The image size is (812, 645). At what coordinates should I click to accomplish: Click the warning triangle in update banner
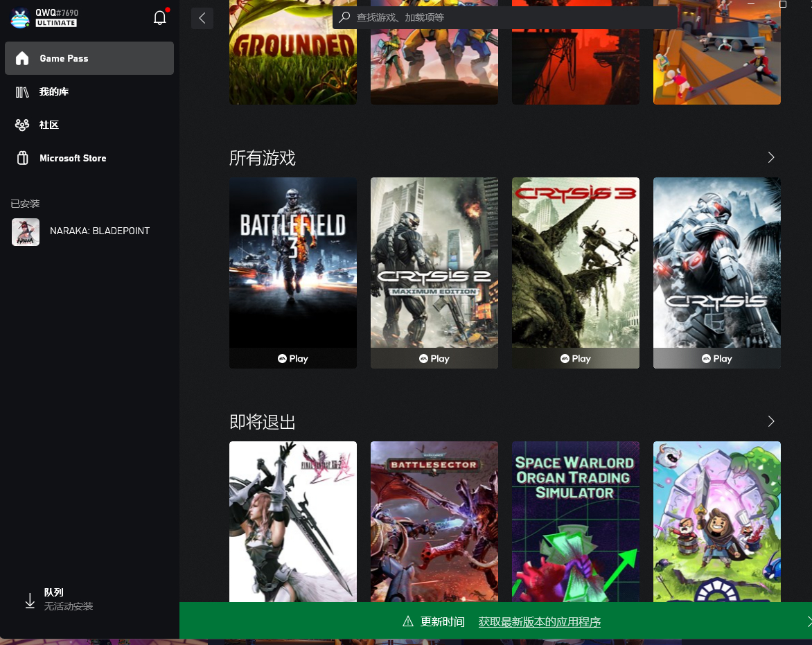408,621
